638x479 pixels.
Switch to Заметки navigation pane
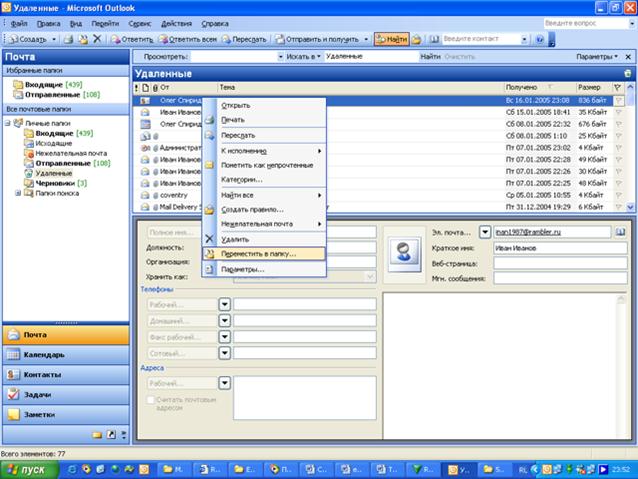(x=66, y=415)
